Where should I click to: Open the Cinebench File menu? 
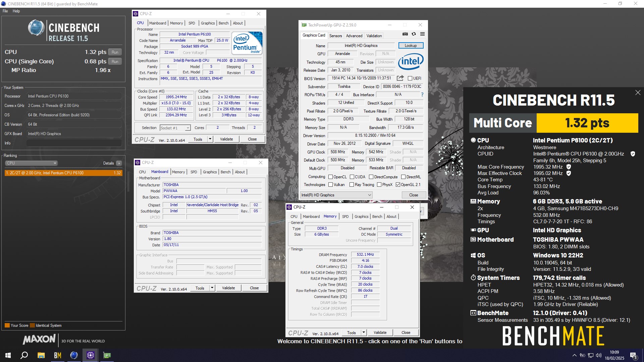[x=5, y=11]
